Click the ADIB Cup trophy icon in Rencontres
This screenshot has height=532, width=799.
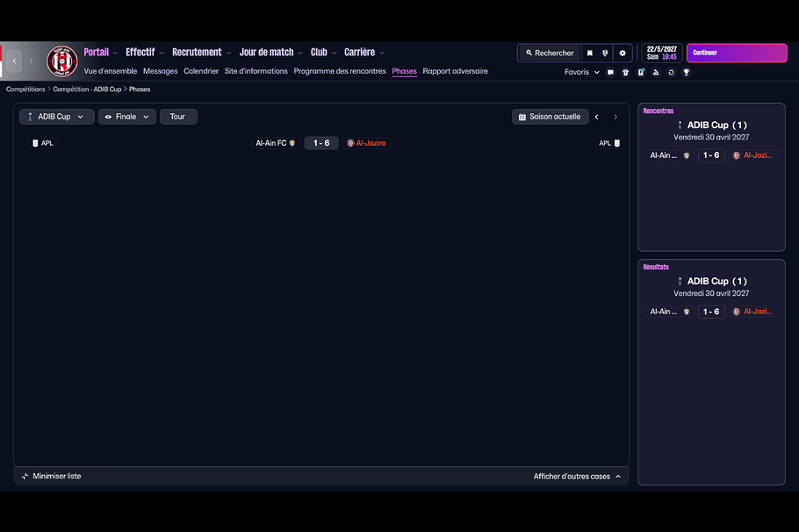point(680,125)
